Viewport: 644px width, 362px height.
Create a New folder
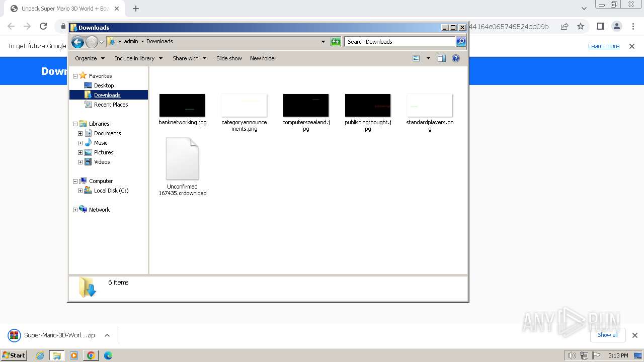[x=263, y=58]
